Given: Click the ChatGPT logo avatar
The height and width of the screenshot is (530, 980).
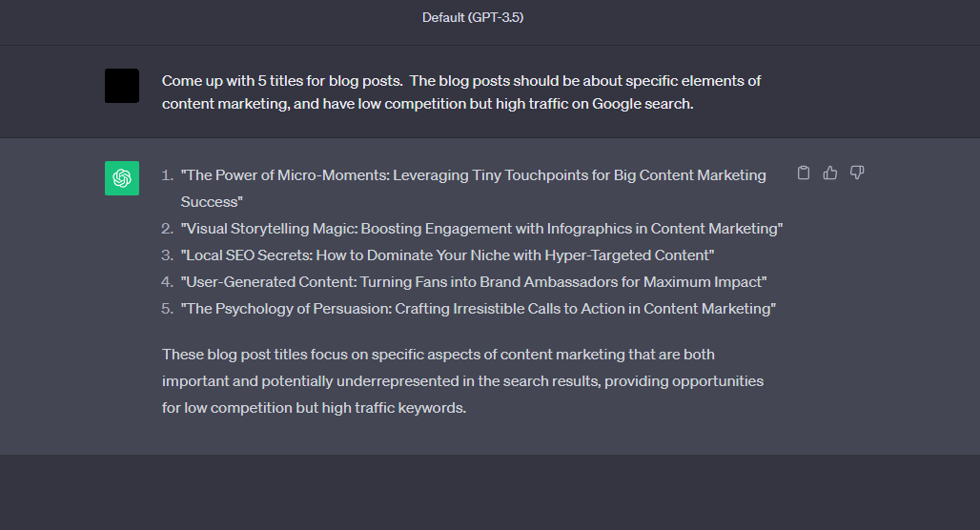Looking at the screenshot, I should click(x=122, y=178).
